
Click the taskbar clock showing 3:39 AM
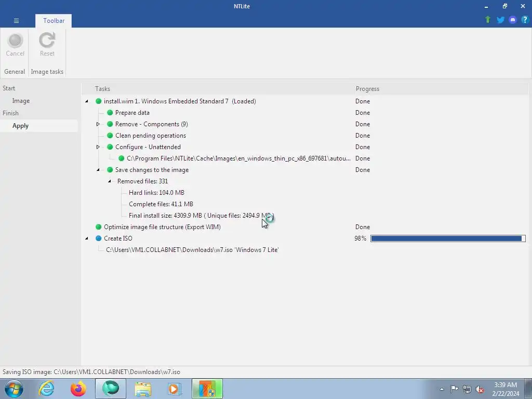pos(506,389)
